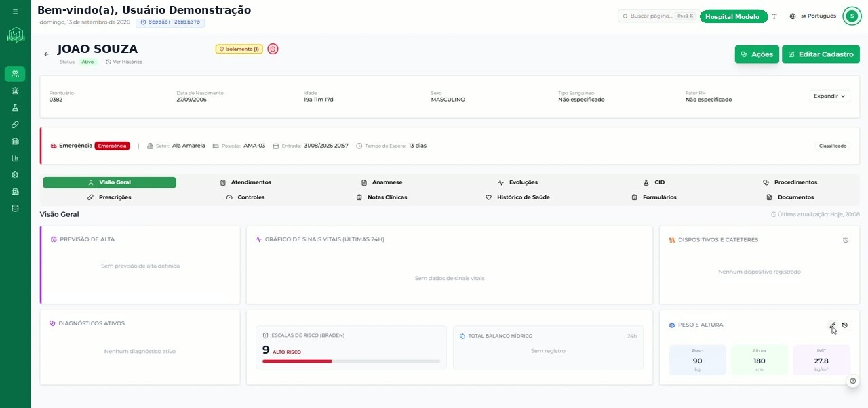
Task: Open the help question mark button
Action: [853, 381]
